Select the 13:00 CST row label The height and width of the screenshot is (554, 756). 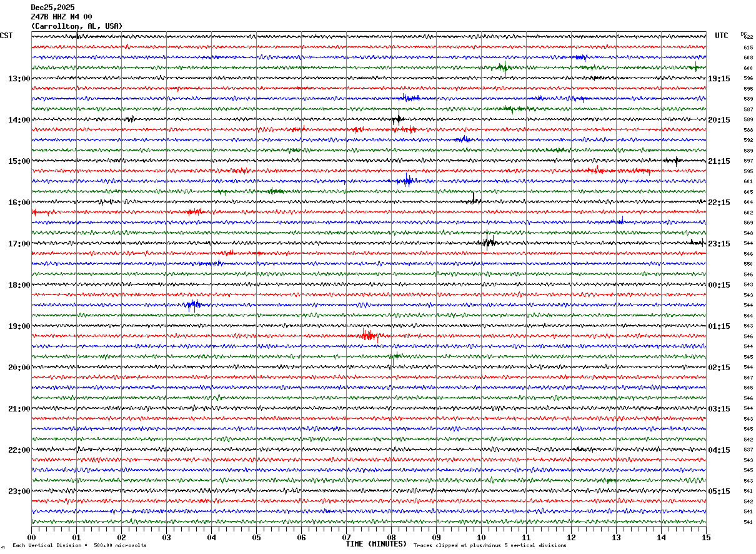point(19,79)
